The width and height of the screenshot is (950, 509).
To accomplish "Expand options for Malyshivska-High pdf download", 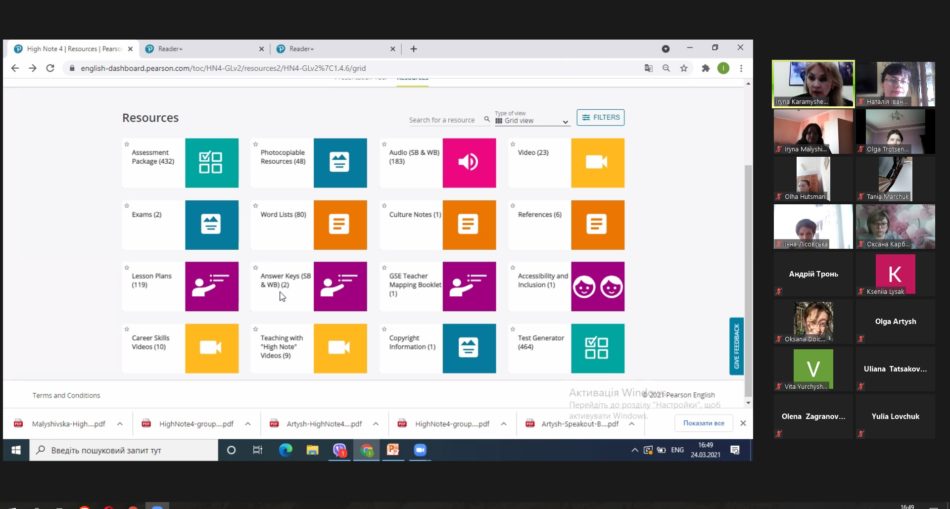I will pos(120,424).
